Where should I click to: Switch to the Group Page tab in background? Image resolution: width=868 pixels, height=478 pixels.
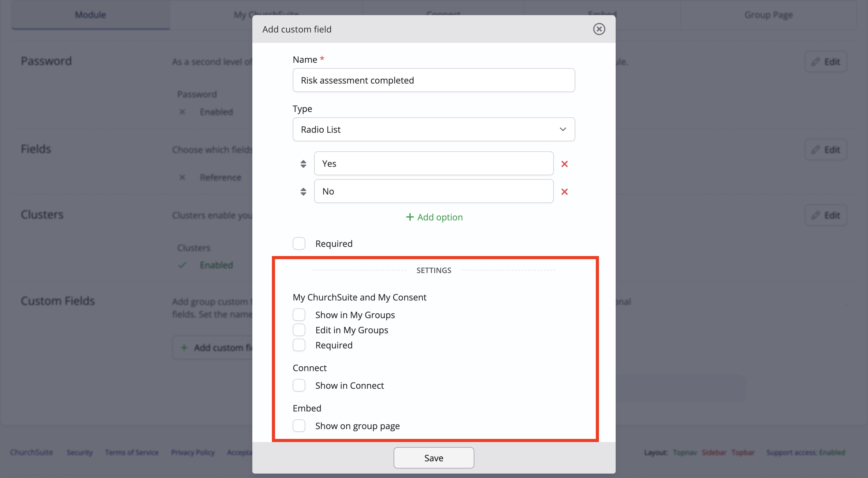pos(768,15)
